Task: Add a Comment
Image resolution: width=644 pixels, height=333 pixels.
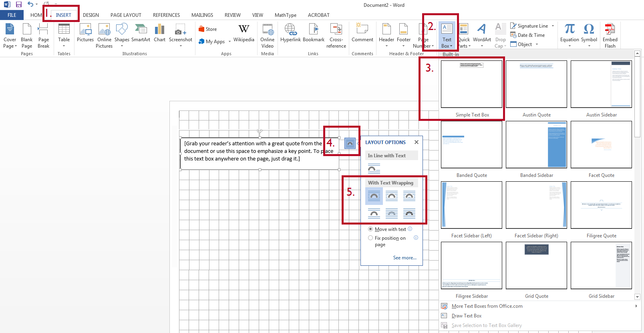Action: tap(362, 33)
